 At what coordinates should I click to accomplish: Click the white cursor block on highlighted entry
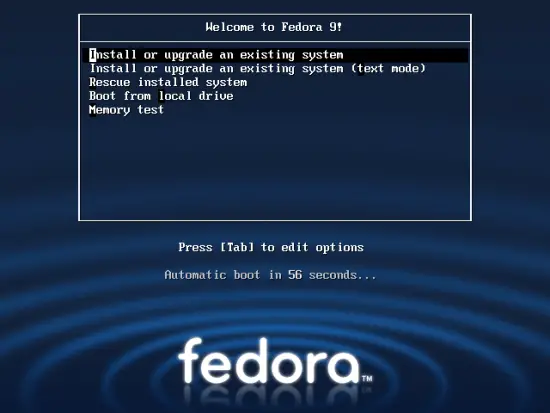(92, 55)
